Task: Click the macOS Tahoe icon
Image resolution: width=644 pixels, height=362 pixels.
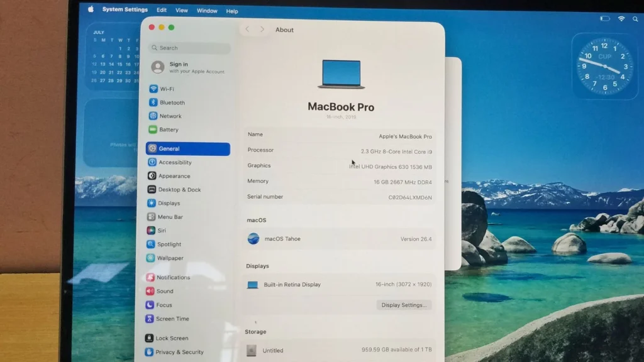Action: (253, 238)
